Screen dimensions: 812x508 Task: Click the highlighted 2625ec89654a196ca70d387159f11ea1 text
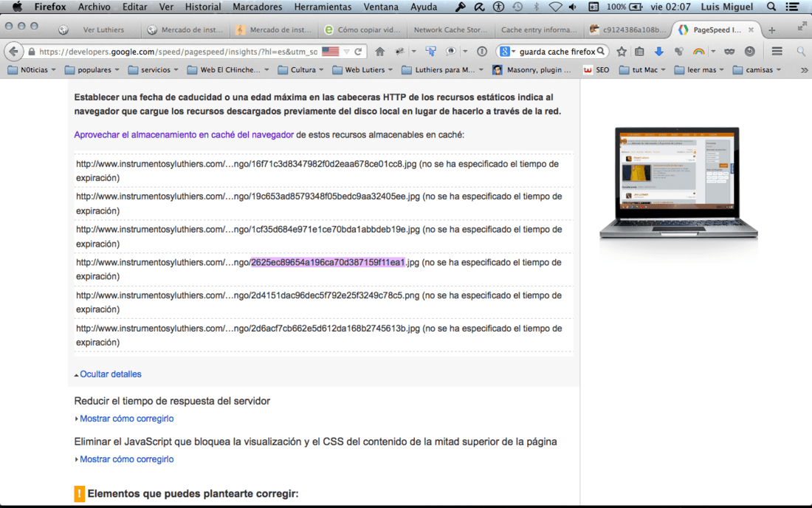(x=328, y=263)
